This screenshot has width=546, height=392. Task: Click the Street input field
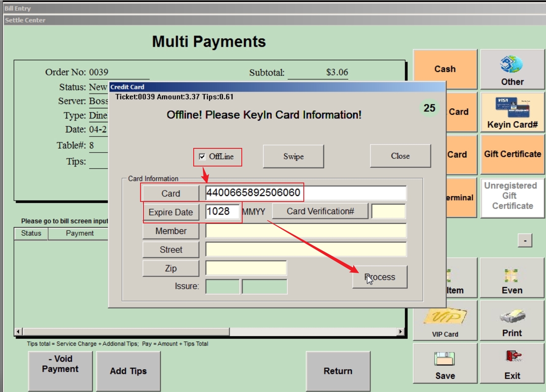point(306,249)
